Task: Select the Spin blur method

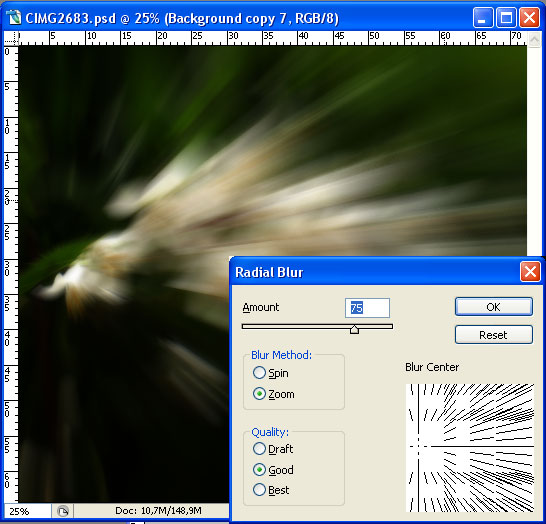Action: (x=271, y=373)
